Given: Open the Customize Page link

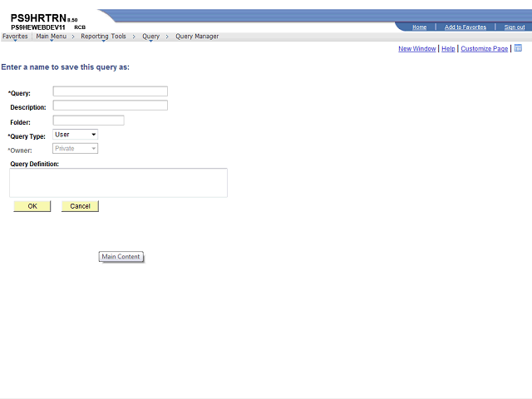Looking at the screenshot, I should pyautogui.click(x=484, y=48).
